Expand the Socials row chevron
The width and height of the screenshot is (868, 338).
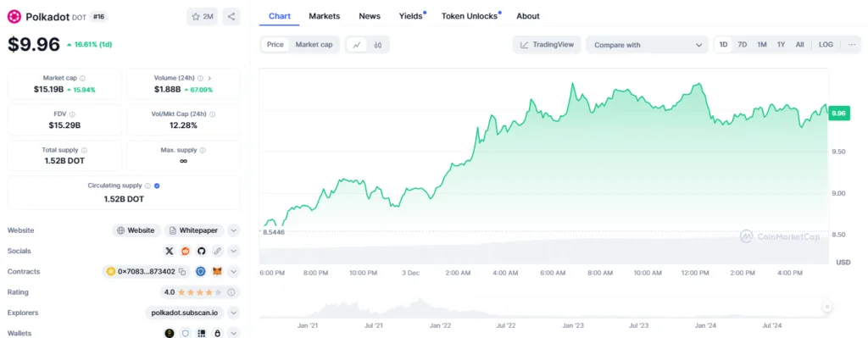(x=234, y=251)
